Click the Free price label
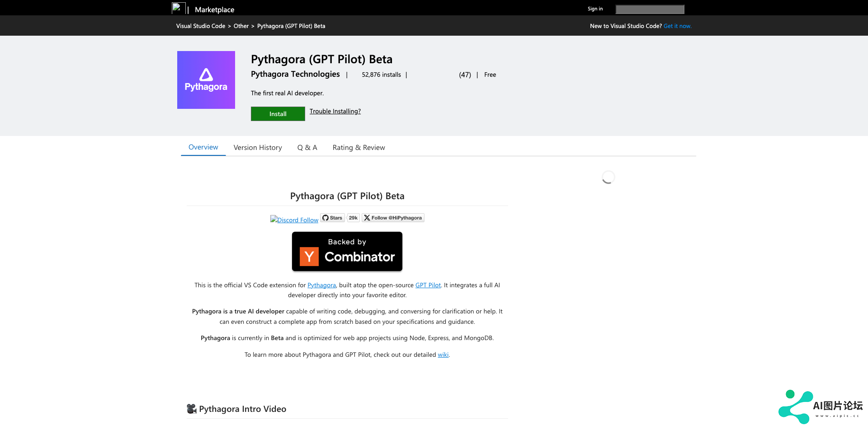 (x=490, y=75)
